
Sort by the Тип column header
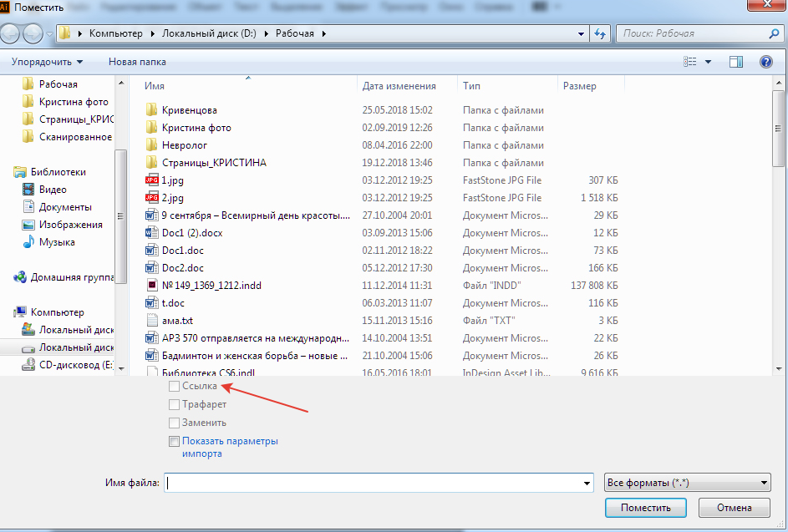[x=471, y=86]
